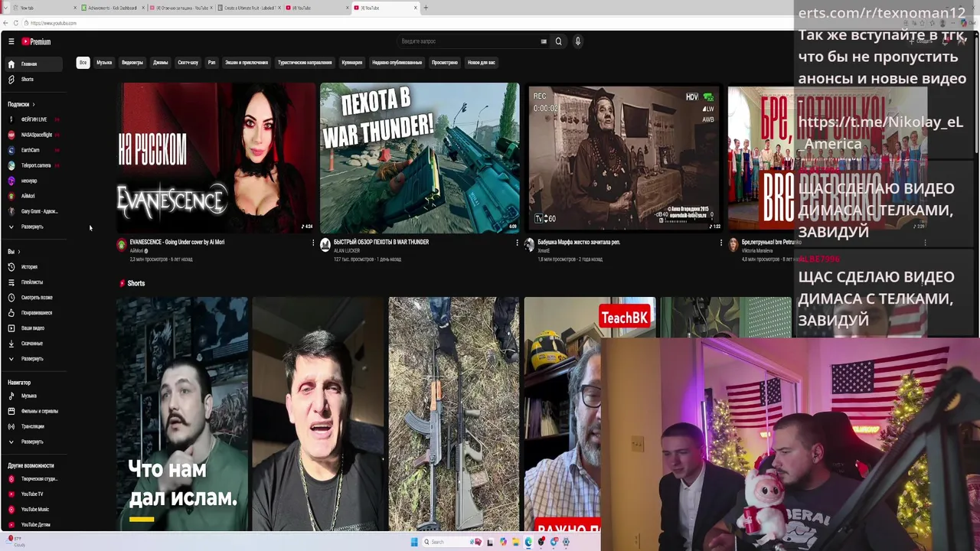
Task: Open Трансляции in the sidebar
Action: [x=33, y=426]
